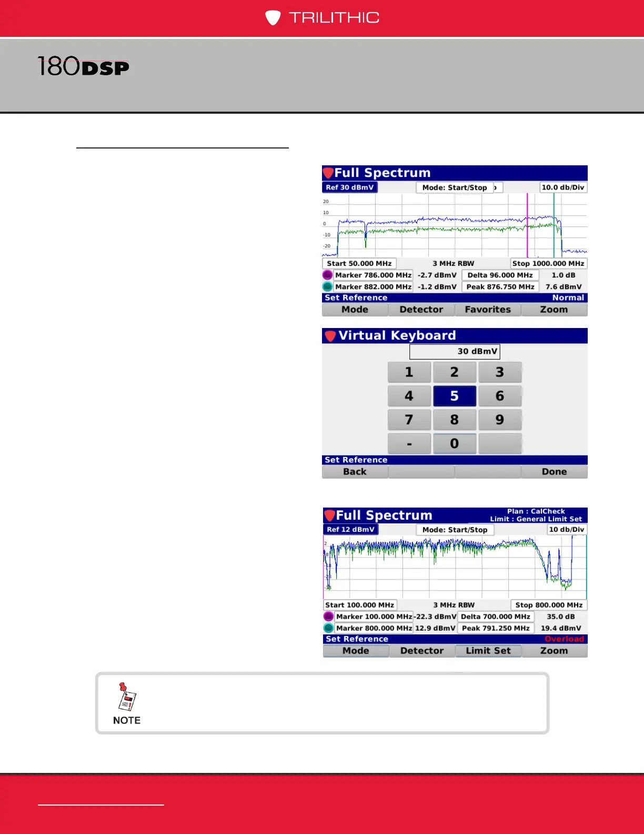644x834 pixels.
Task: Click Detector softkey on the CalCheck screen
Action: coord(422,651)
